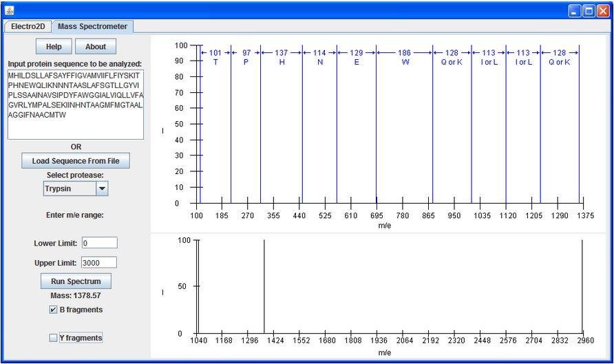Click the protease dropdown arrow
This screenshot has height=364, width=614.
(x=102, y=189)
